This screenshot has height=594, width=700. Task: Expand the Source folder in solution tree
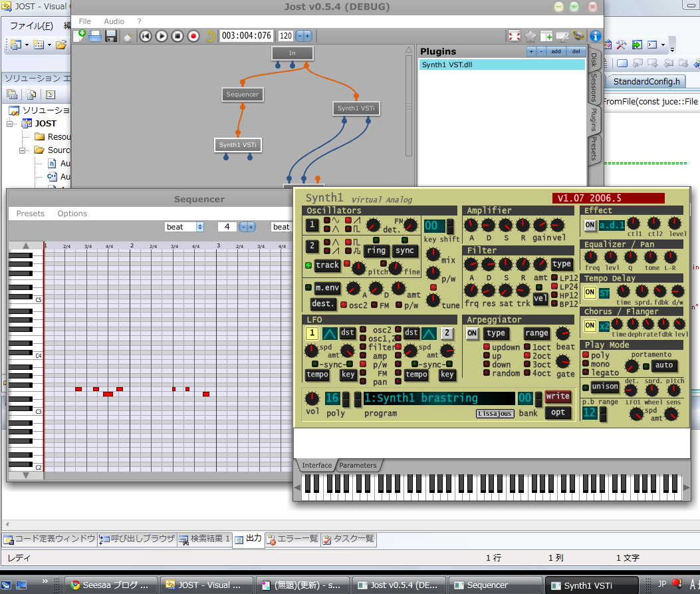(23, 150)
